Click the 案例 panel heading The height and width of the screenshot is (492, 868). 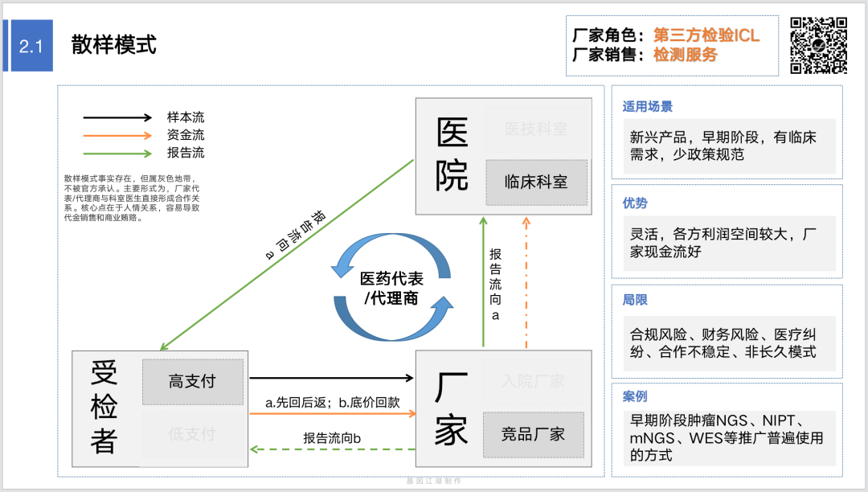coord(635,396)
